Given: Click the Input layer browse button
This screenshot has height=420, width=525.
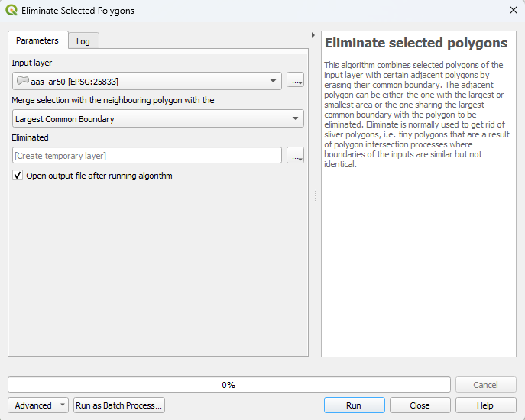Looking at the screenshot, I should click(x=295, y=81).
